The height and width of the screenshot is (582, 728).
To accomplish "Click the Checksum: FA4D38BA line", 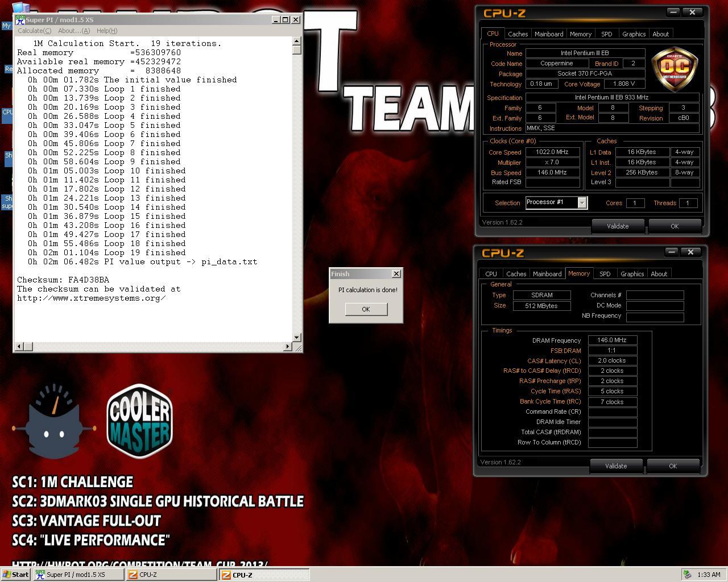I will pos(63,280).
